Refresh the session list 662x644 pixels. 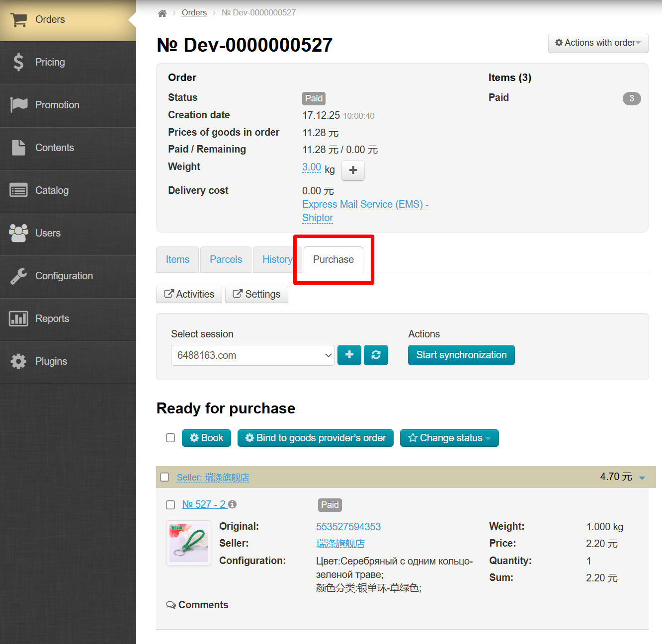click(x=376, y=355)
